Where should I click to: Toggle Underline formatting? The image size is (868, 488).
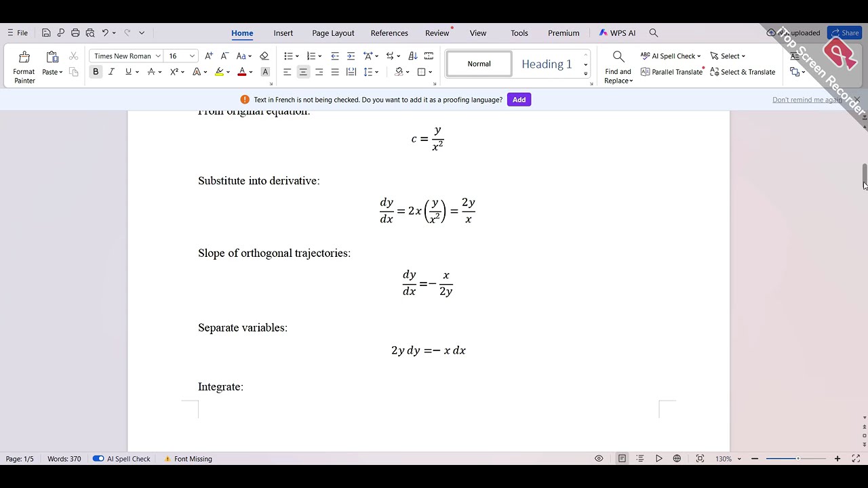pyautogui.click(x=128, y=72)
